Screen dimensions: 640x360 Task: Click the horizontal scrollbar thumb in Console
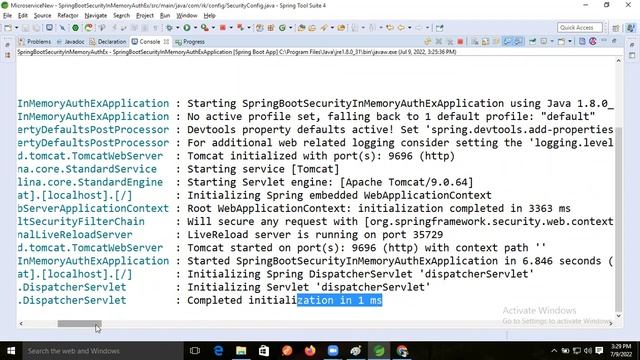coord(80,324)
